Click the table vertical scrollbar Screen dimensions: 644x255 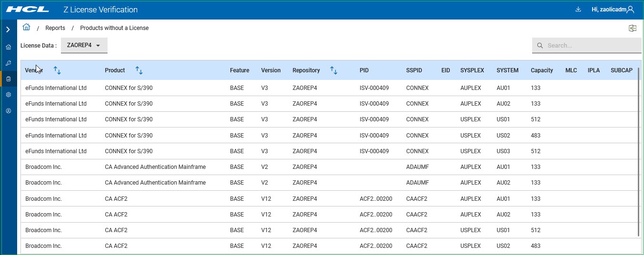(639, 152)
